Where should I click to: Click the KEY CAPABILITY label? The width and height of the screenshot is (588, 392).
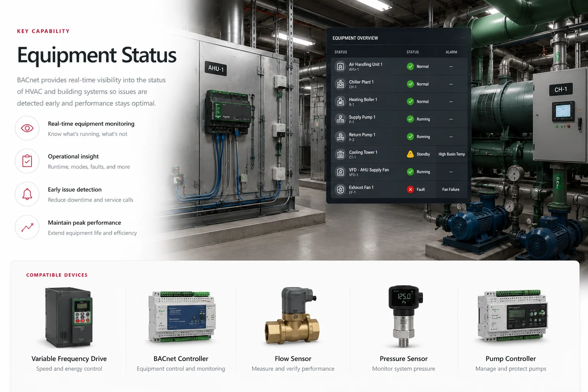coord(43,31)
